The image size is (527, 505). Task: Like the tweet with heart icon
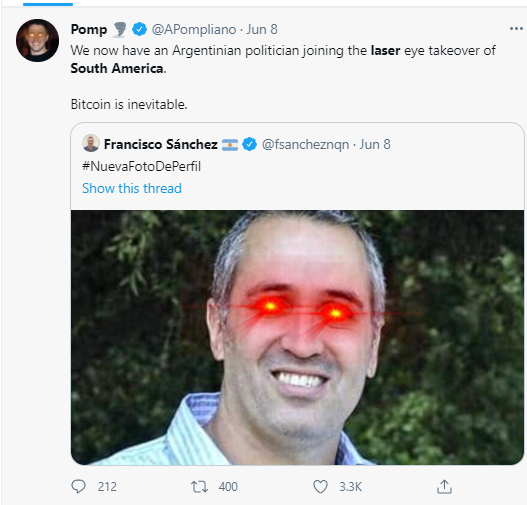320,487
